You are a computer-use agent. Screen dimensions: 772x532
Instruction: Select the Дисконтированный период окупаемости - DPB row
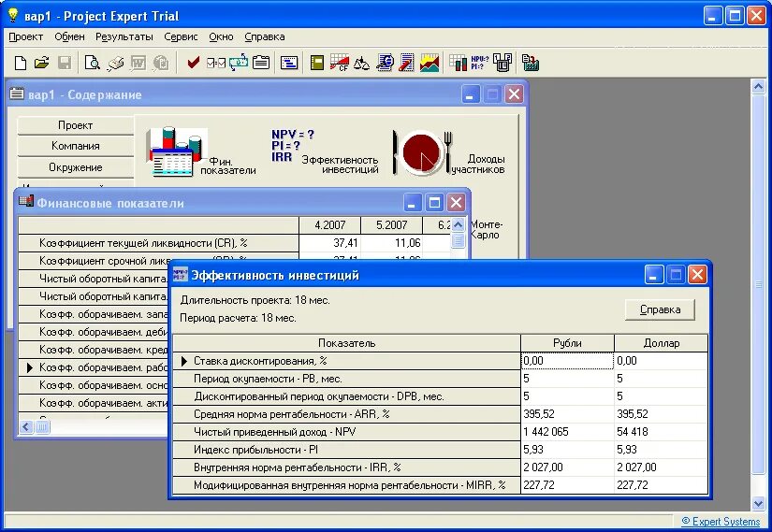[x=441, y=396]
